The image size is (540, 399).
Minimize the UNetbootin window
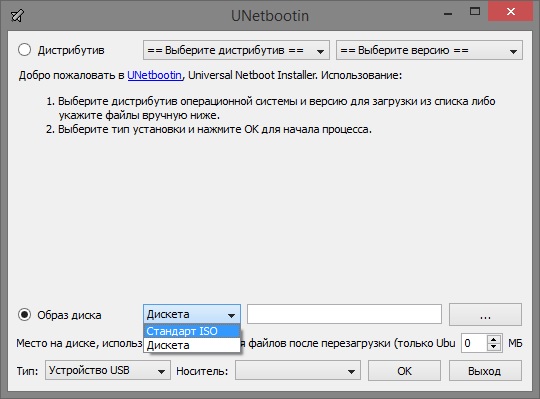point(448,13)
